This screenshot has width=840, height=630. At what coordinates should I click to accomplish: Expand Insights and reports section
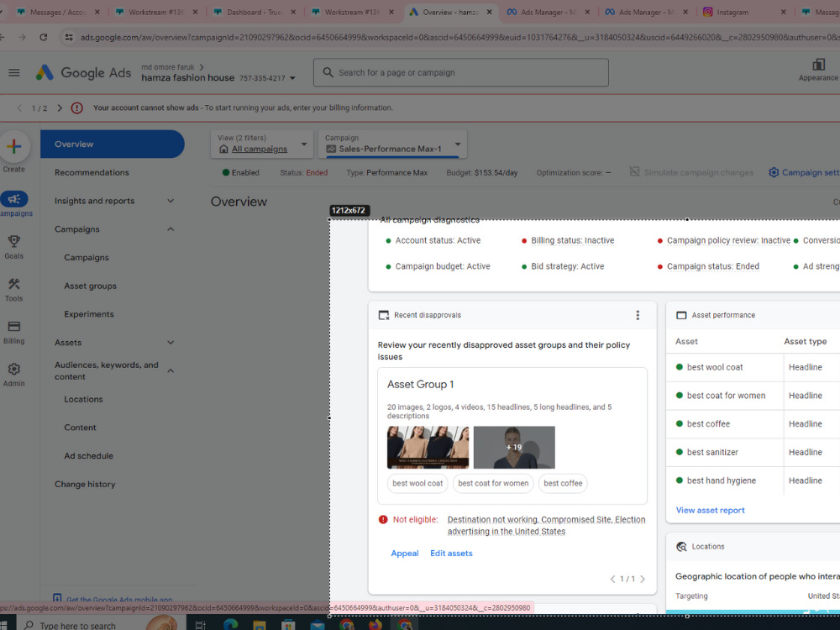pyautogui.click(x=171, y=201)
